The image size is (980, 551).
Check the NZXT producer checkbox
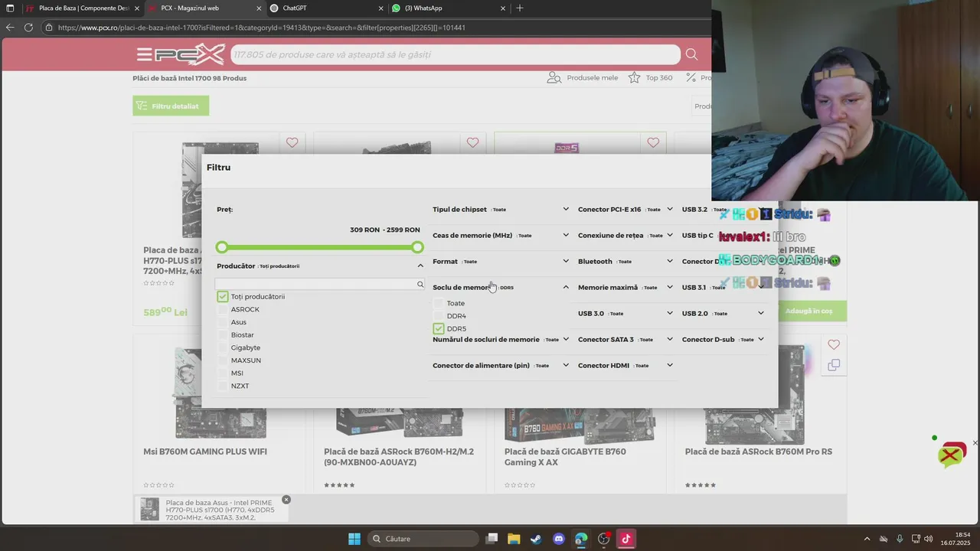[223, 386]
